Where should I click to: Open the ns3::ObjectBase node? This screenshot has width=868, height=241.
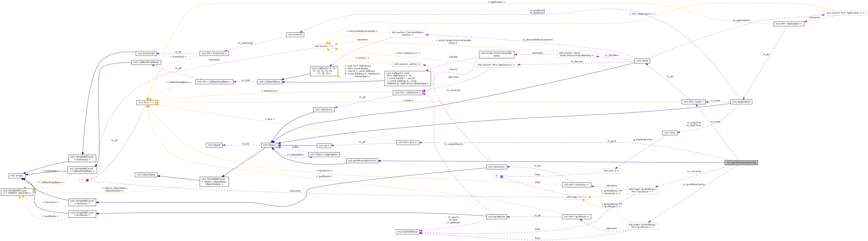point(146,175)
